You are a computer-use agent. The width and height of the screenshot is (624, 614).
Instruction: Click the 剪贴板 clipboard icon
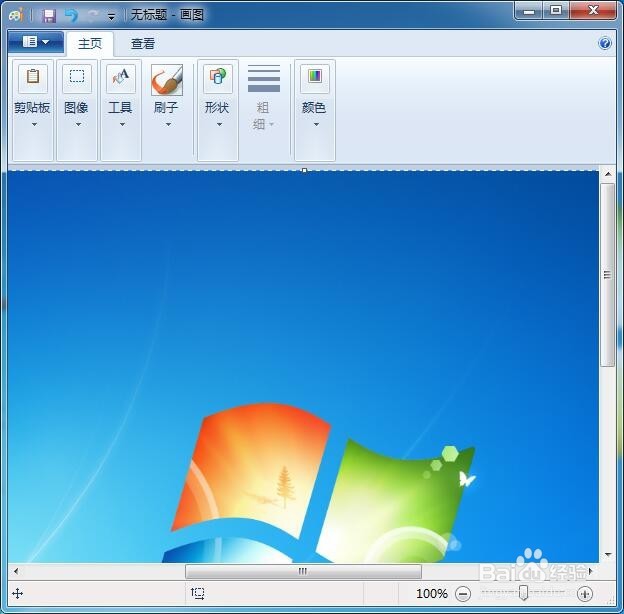(x=33, y=77)
